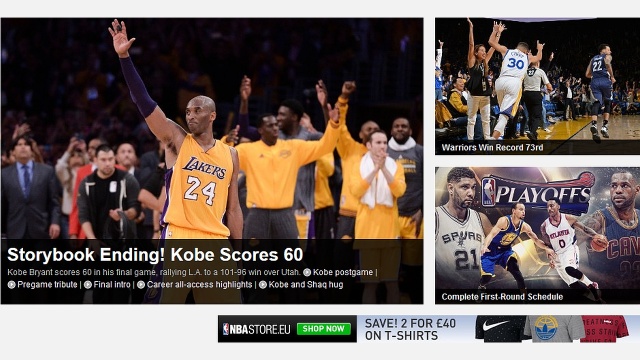Open the Warriors Win Record 73rd caption
The height and width of the screenshot is (360, 640).
click(x=492, y=148)
